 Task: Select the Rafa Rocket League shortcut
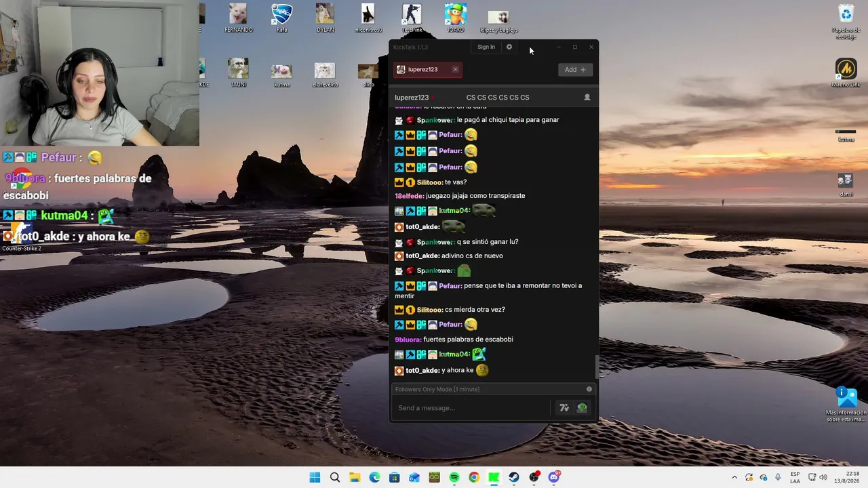click(281, 18)
